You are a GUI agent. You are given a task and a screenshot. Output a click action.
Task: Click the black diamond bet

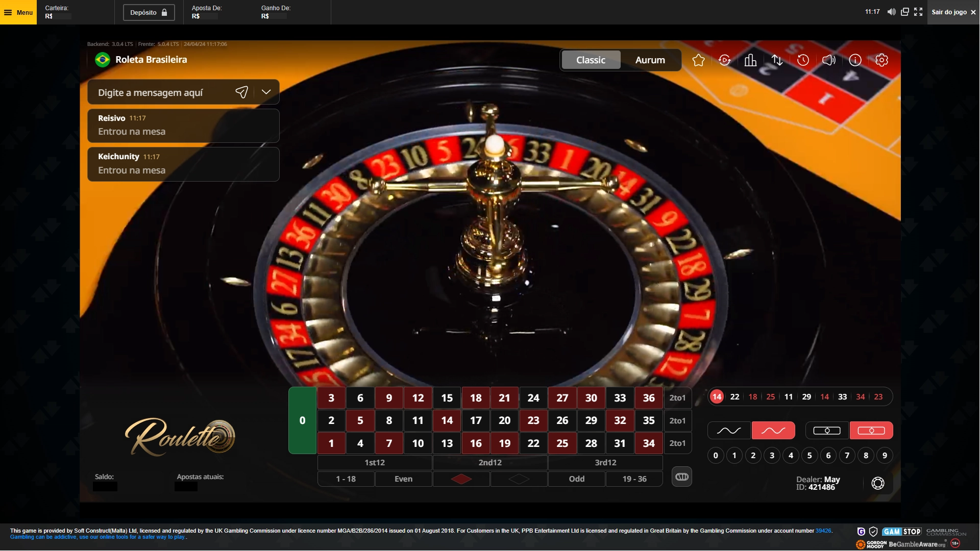point(519,479)
